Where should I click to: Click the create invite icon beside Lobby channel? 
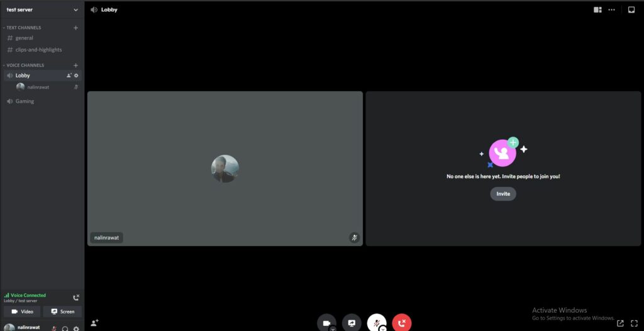[x=69, y=76]
